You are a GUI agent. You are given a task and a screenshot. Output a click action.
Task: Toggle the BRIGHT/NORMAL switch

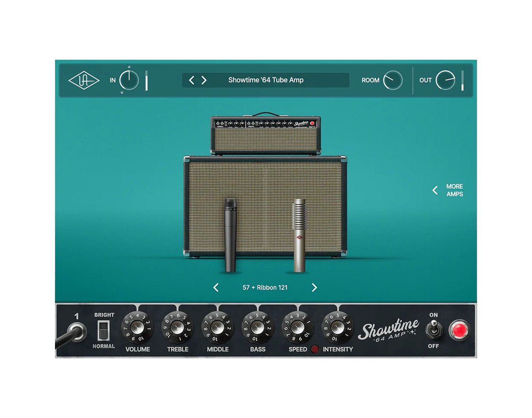[x=104, y=331]
